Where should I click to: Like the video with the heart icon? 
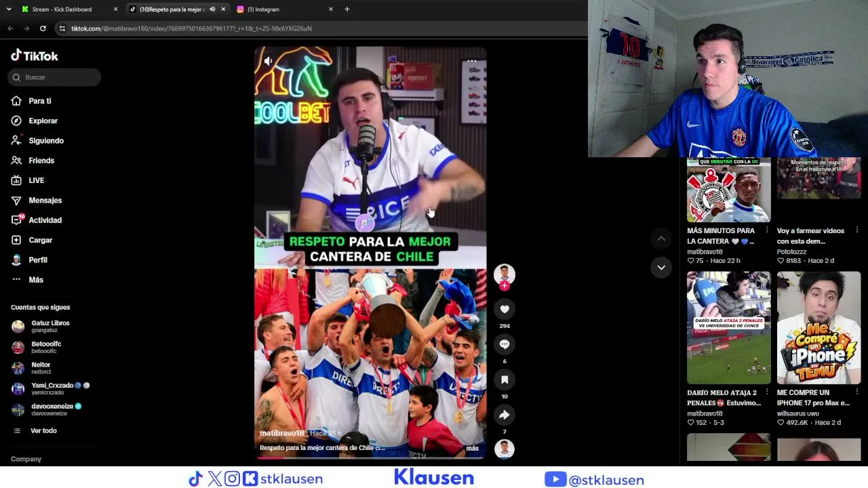pos(505,309)
